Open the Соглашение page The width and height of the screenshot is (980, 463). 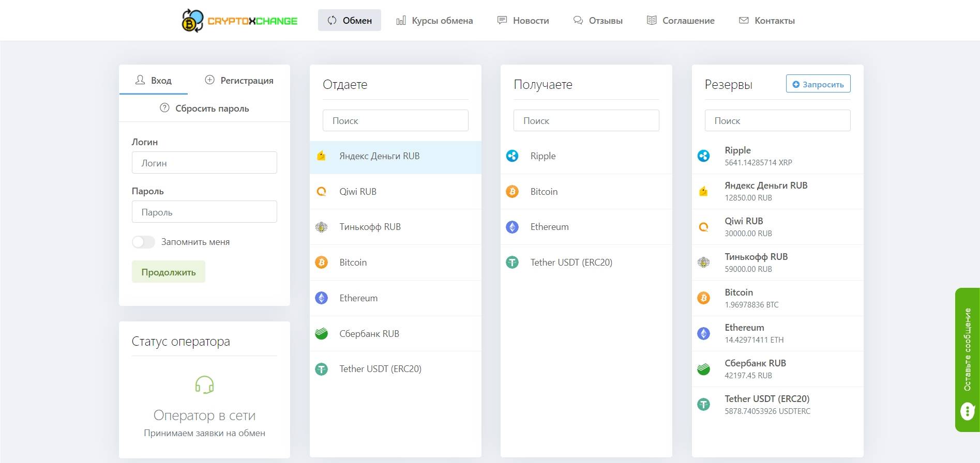coord(681,20)
